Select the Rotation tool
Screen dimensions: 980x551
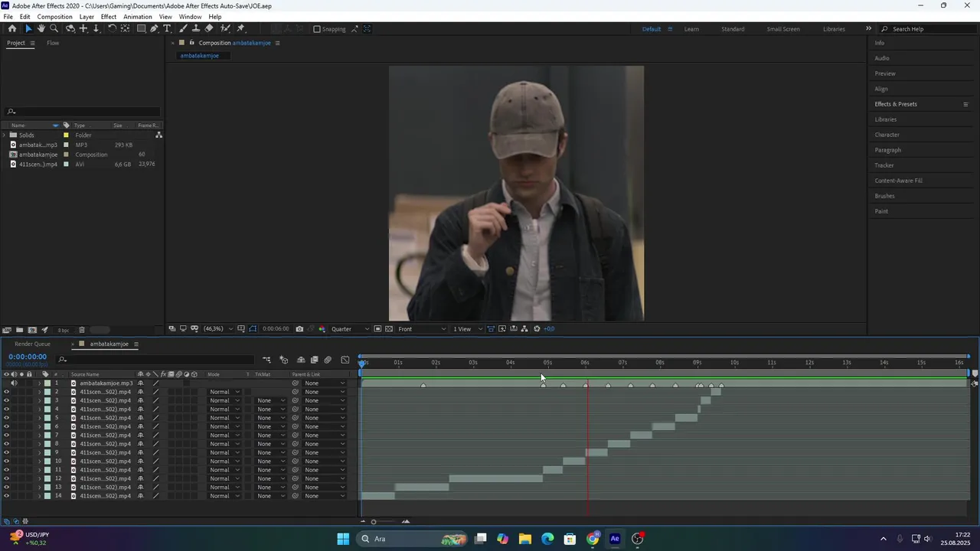point(112,29)
